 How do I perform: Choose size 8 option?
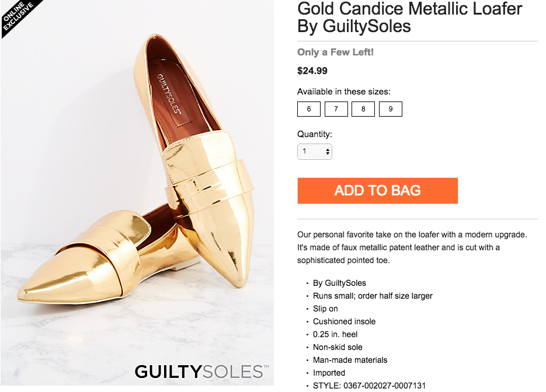[363, 109]
